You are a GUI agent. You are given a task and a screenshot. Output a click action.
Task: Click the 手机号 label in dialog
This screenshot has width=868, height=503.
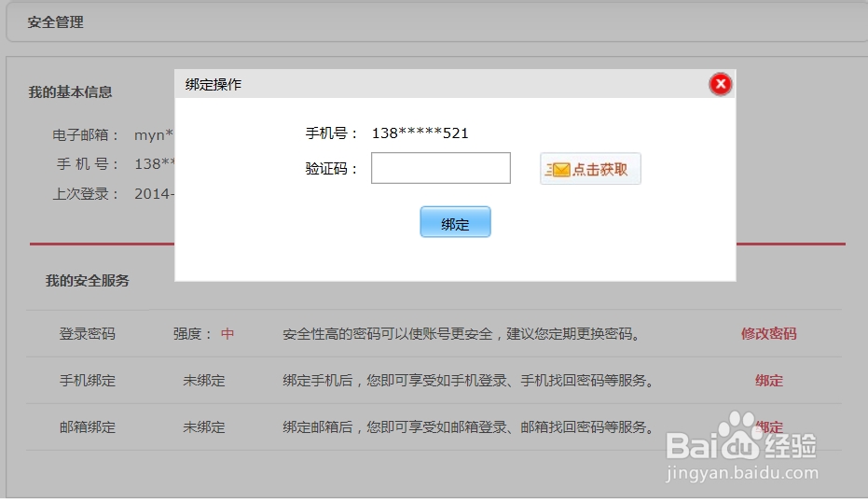tap(331, 133)
